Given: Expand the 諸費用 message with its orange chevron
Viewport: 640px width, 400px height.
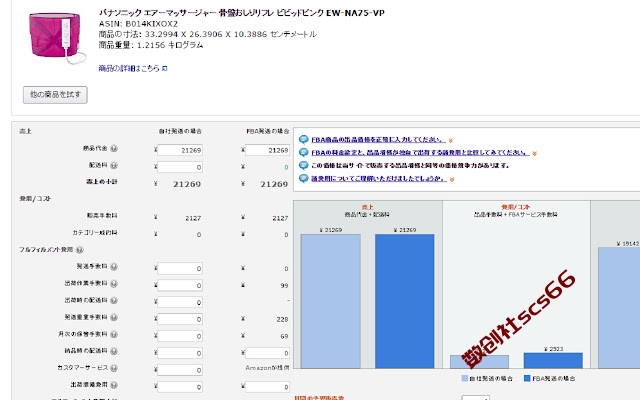Looking at the screenshot, I should tap(451, 179).
